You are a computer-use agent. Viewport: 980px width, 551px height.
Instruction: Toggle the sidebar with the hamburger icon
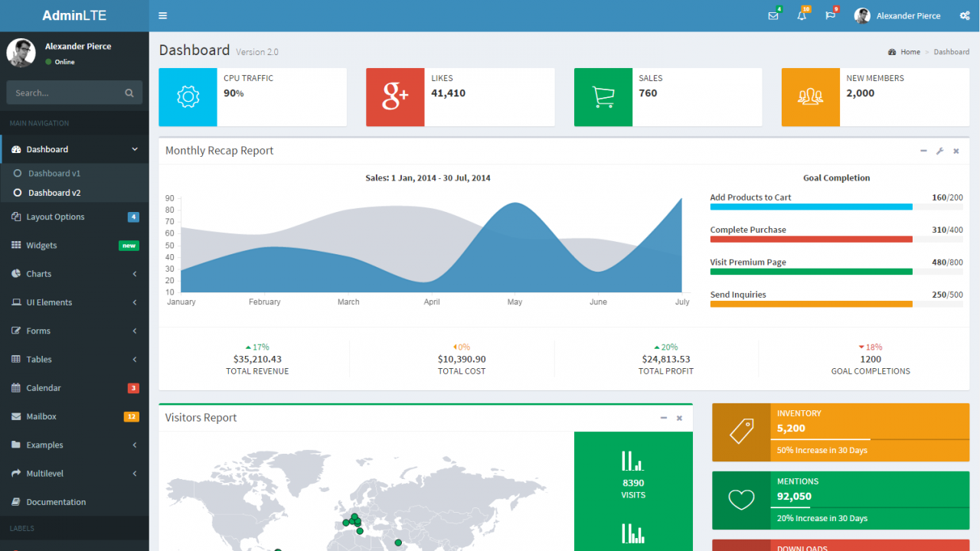[x=162, y=15]
